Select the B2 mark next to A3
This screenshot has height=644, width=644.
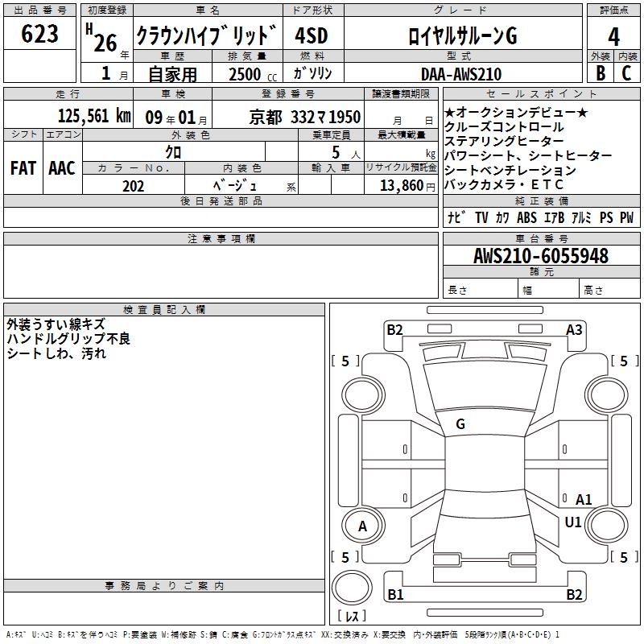(394, 329)
